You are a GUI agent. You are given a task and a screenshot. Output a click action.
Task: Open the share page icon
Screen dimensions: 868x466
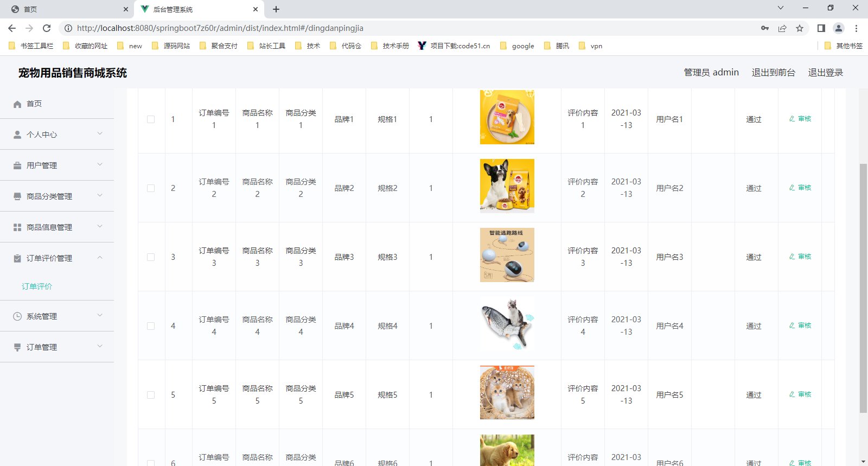[x=782, y=28]
